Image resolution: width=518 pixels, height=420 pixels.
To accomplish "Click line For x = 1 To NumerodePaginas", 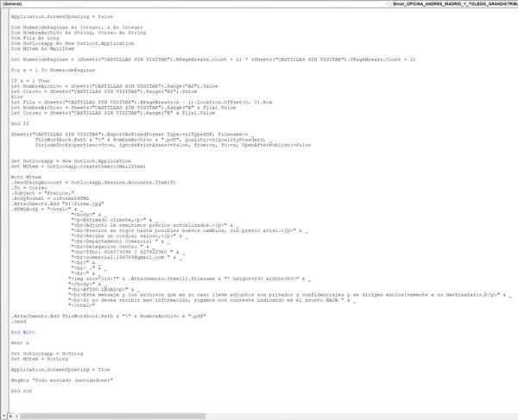I will [x=53, y=70].
